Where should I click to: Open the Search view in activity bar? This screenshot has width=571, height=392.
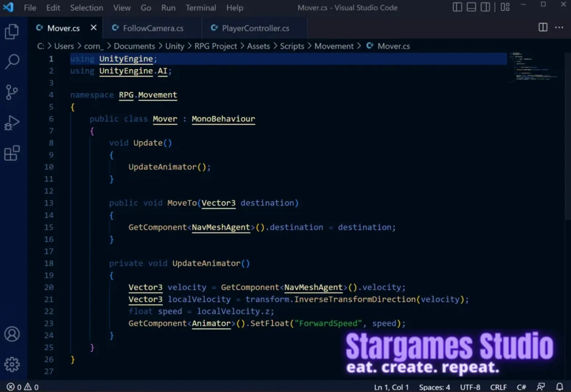[12, 62]
